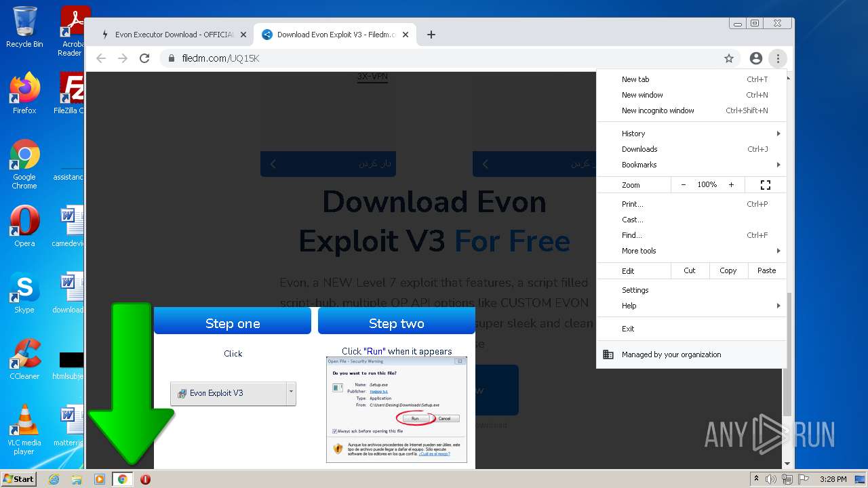The image size is (868, 488).
Task: Open Windows Explorer taskbar folder
Action: pyautogui.click(x=77, y=479)
